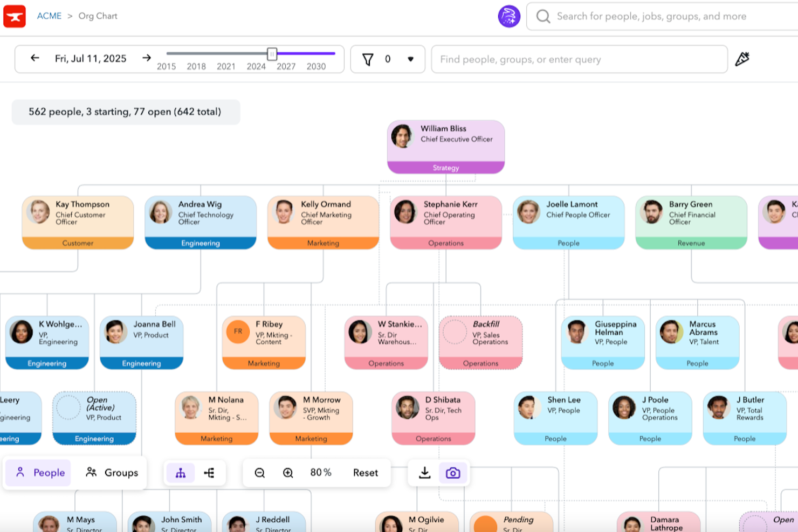Open the M Morrow card
The height and width of the screenshot is (532, 798).
311,418
